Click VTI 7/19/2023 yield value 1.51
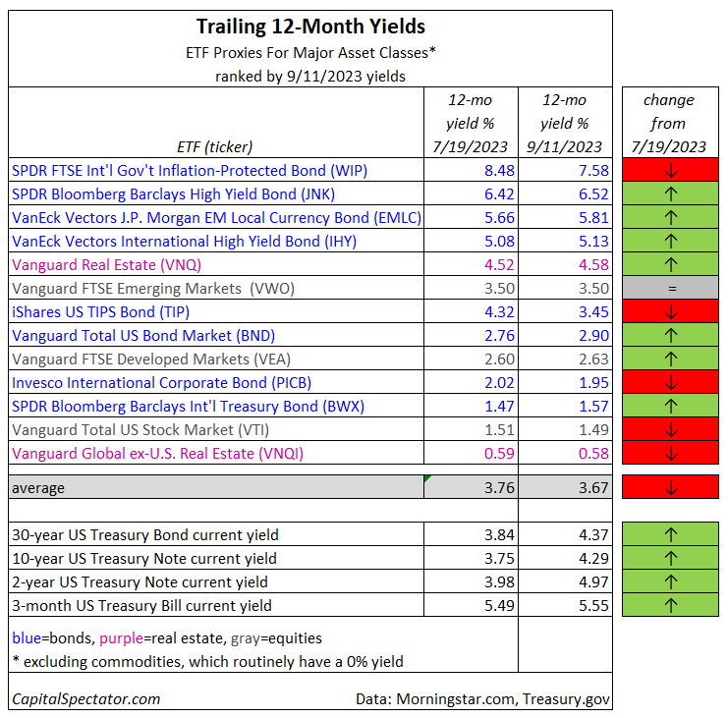 point(499,430)
